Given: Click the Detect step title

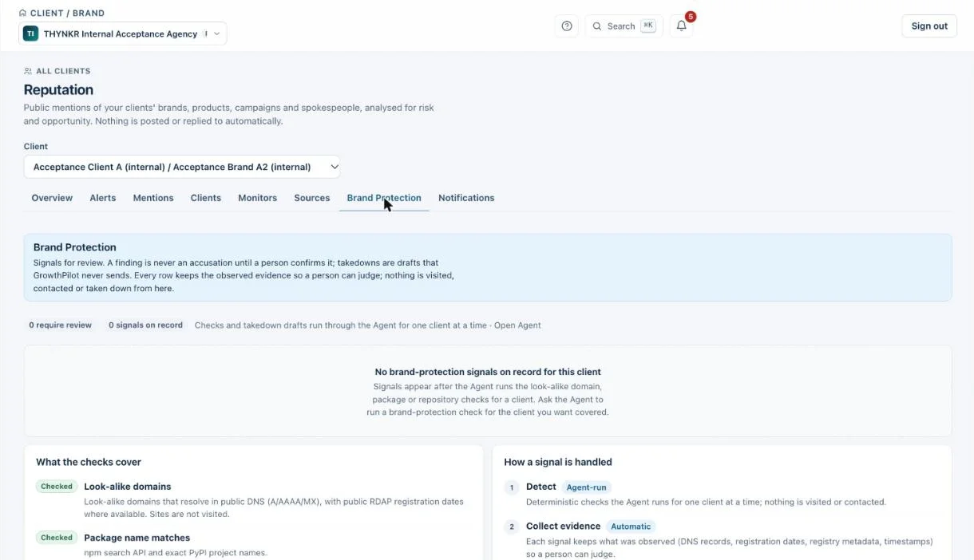Looking at the screenshot, I should [x=541, y=487].
